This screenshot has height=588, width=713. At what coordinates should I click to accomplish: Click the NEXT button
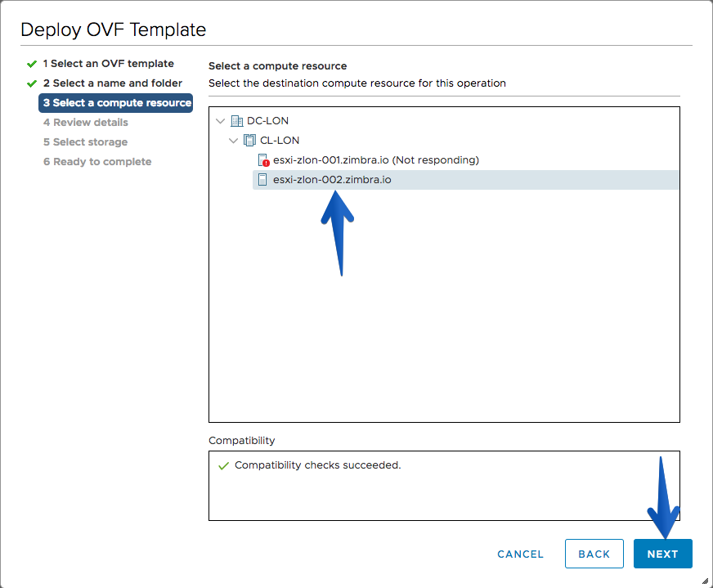662,554
